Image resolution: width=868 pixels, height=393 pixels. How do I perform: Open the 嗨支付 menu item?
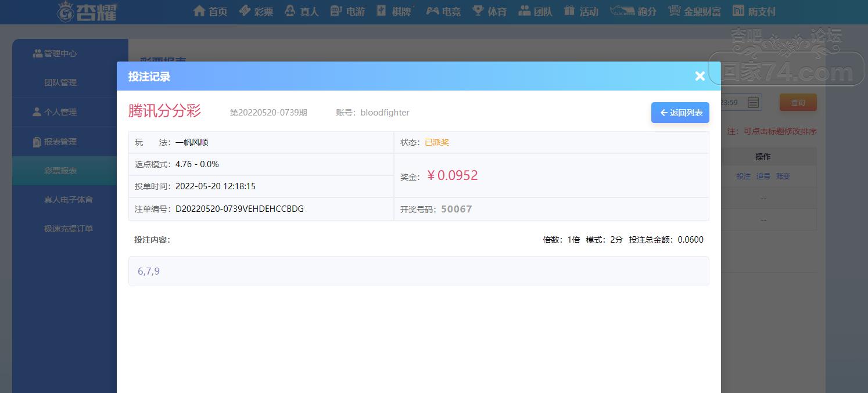[754, 11]
